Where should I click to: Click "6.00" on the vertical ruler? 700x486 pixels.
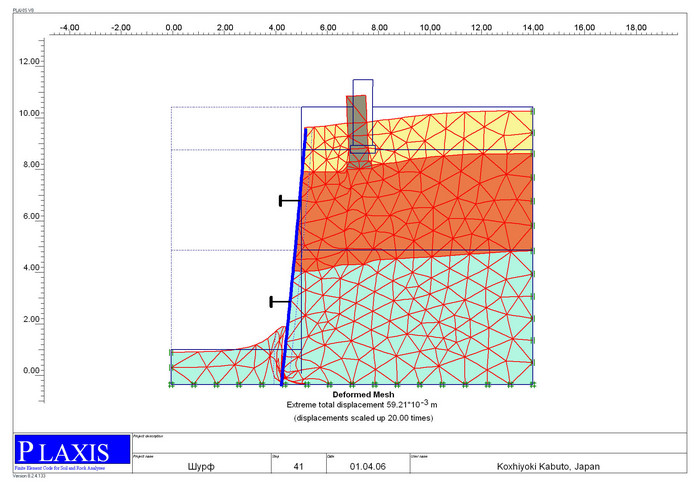point(31,216)
